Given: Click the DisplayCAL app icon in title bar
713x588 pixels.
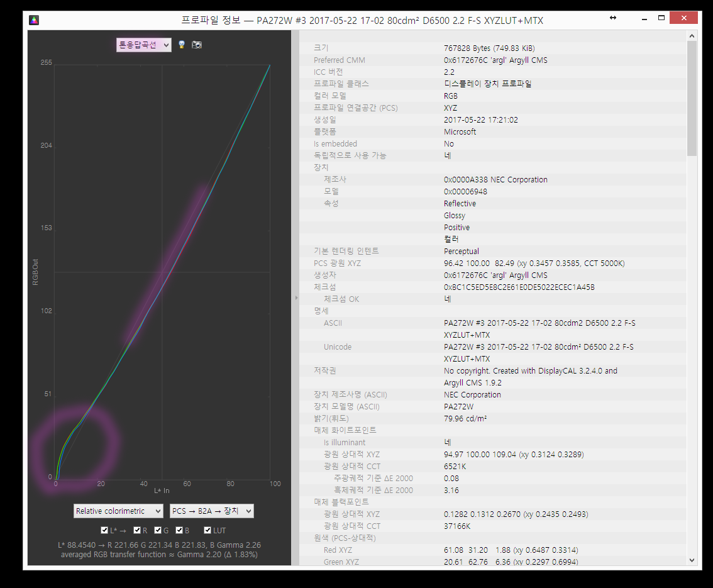Looking at the screenshot, I should point(34,20).
